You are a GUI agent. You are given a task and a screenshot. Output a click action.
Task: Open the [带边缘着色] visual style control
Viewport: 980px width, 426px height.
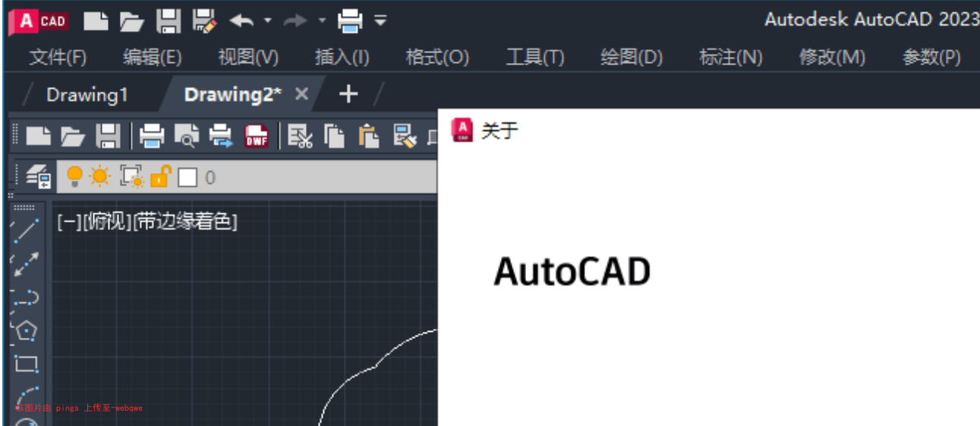(184, 222)
